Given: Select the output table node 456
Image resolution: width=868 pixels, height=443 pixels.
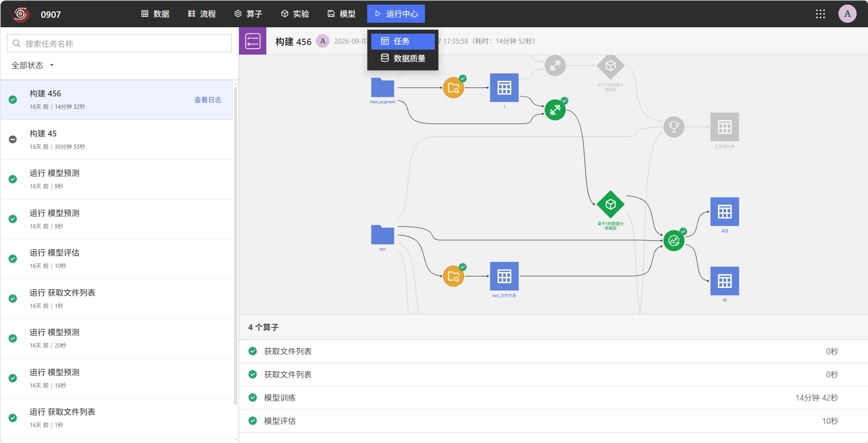Looking at the screenshot, I should tap(724, 211).
